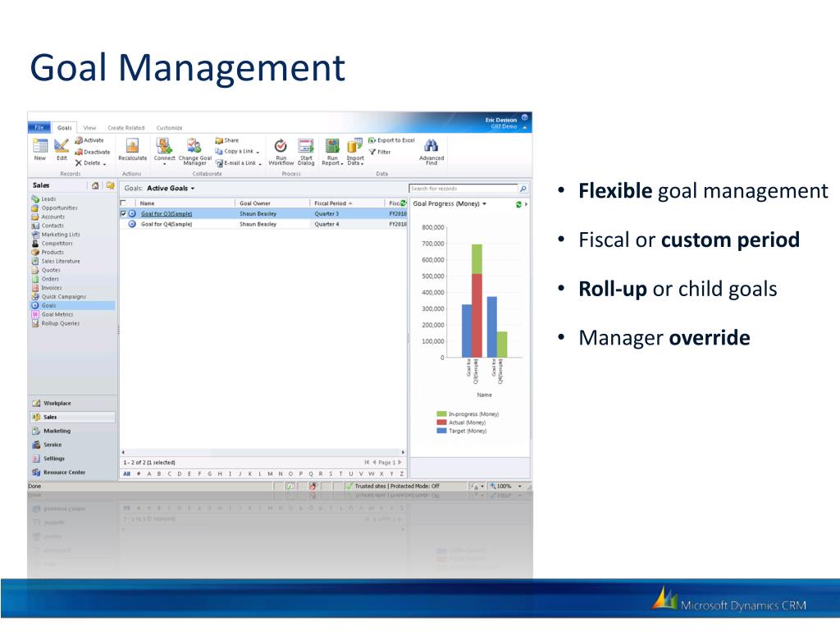This screenshot has height=630, width=840.
Task: Click the Run Workflow icon
Action: [x=281, y=146]
